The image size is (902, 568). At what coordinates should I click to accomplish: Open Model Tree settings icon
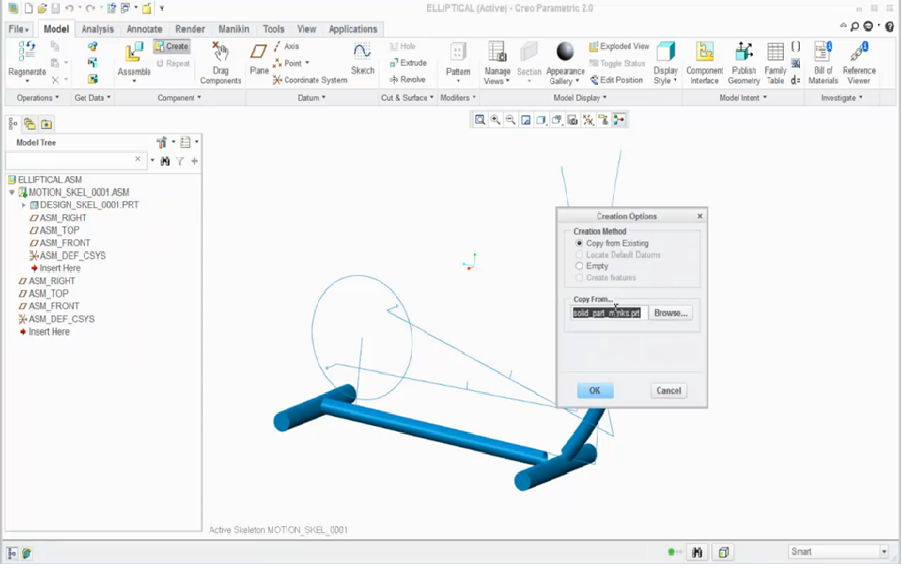(x=162, y=142)
